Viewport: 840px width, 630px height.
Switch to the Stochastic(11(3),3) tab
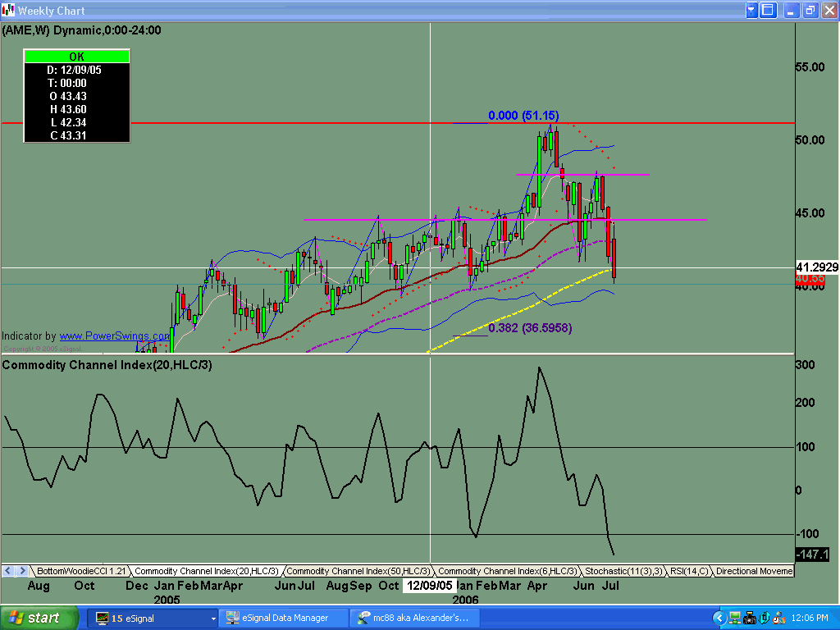click(x=623, y=571)
